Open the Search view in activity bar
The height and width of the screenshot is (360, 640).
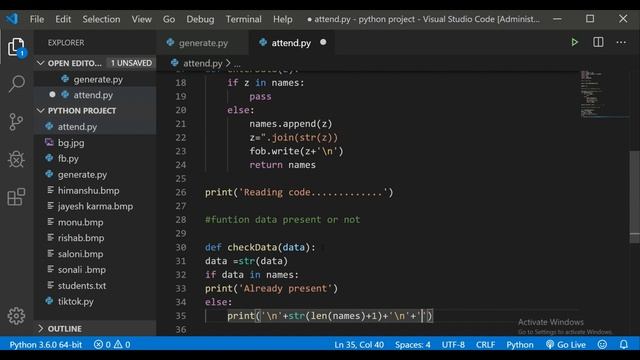pyautogui.click(x=16, y=84)
